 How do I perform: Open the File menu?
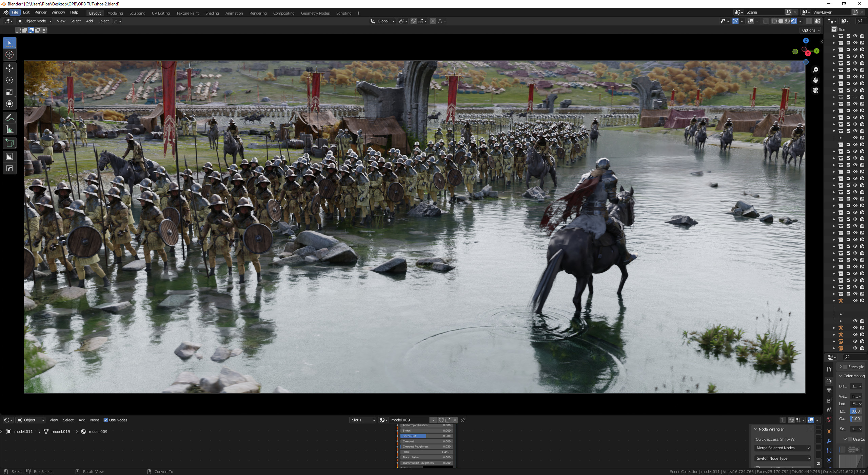pos(15,12)
